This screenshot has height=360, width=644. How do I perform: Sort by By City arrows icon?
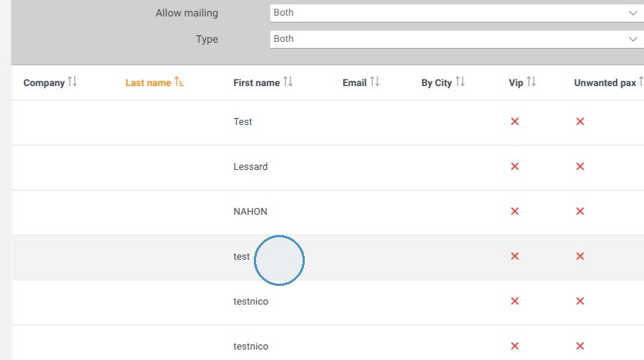coord(460,82)
